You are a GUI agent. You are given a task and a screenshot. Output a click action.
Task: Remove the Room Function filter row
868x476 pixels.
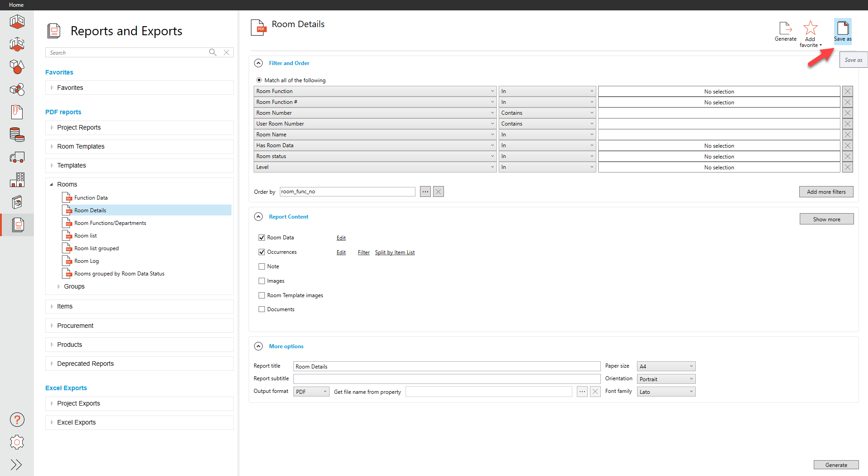tap(848, 91)
